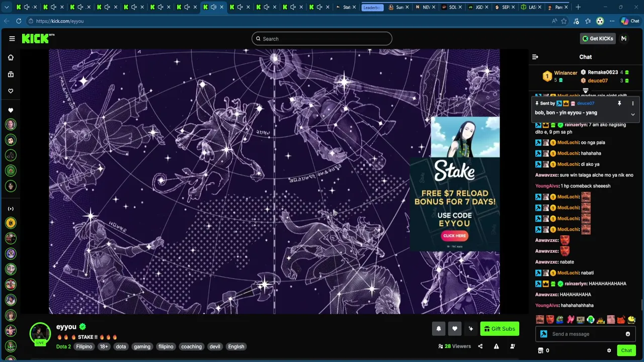Insert the orange cat quick emote

pyautogui.click(x=621, y=320)
